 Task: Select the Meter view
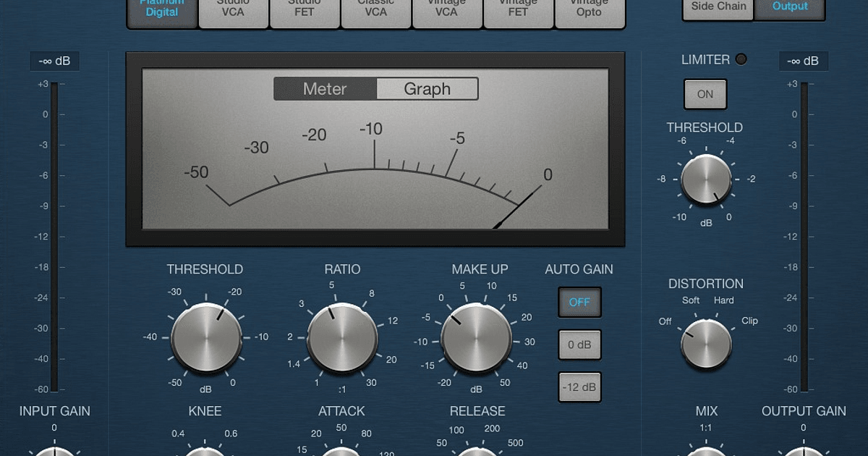pos(325,89)
